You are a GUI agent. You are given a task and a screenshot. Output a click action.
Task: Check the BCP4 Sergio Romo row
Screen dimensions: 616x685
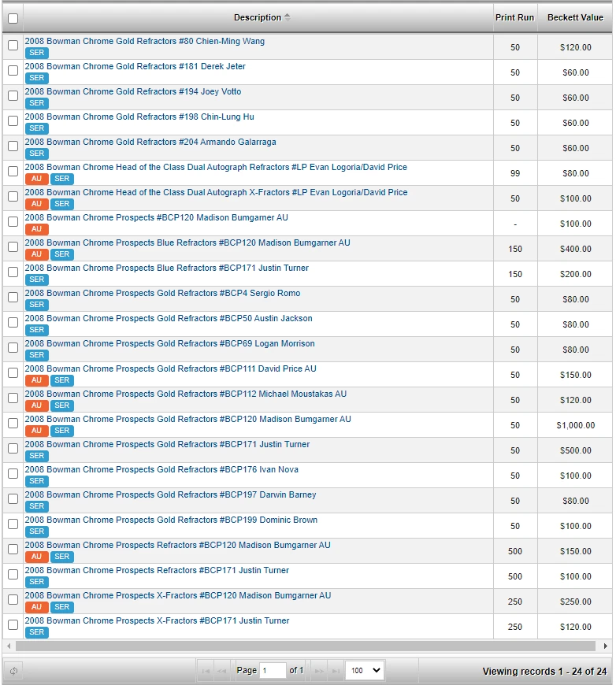[x=13, y=297]
